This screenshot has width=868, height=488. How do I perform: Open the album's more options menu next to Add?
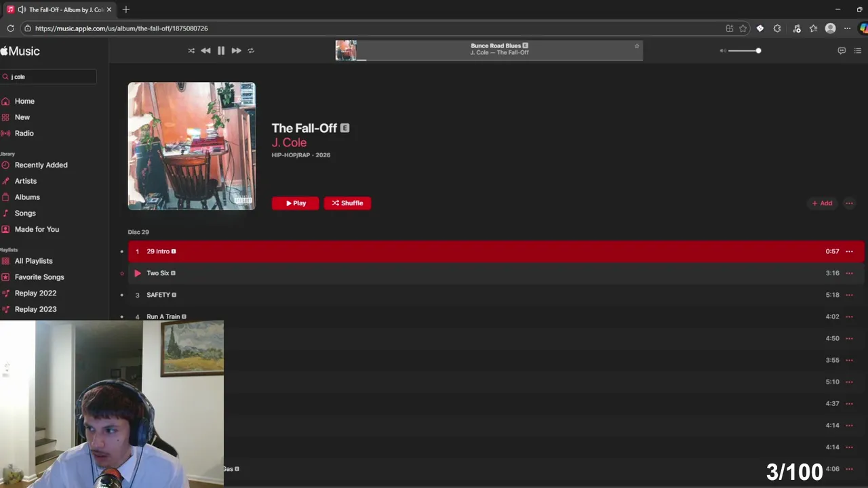(x=849, y=203)
